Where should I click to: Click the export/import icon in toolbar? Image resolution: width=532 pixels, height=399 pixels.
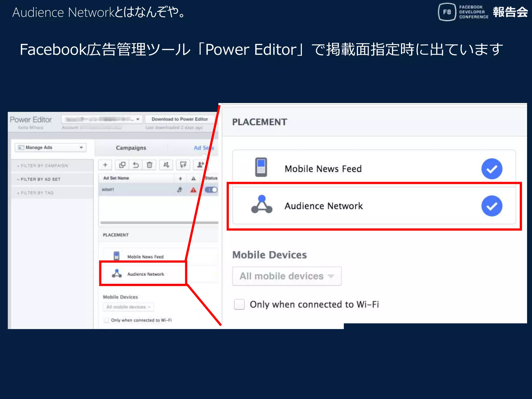[183, 165]
